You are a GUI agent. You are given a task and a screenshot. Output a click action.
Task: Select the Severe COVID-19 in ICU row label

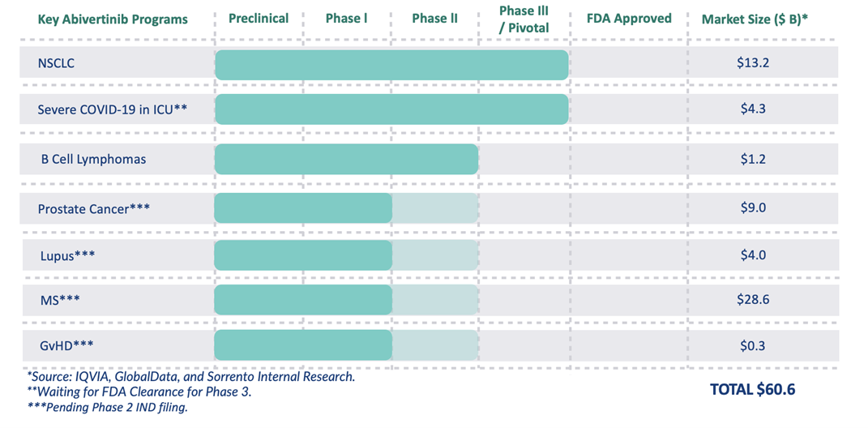tap(113, 109)
